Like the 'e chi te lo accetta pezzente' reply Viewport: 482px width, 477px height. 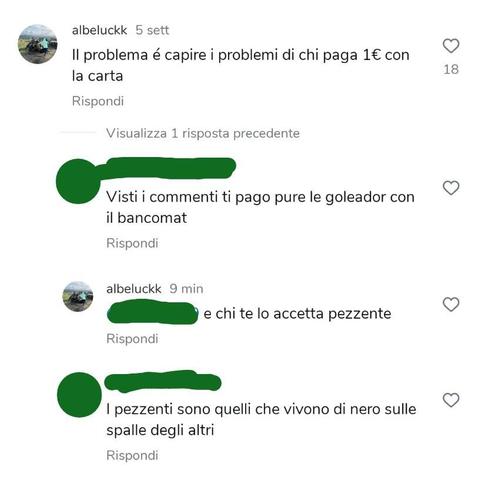point(451,304)
